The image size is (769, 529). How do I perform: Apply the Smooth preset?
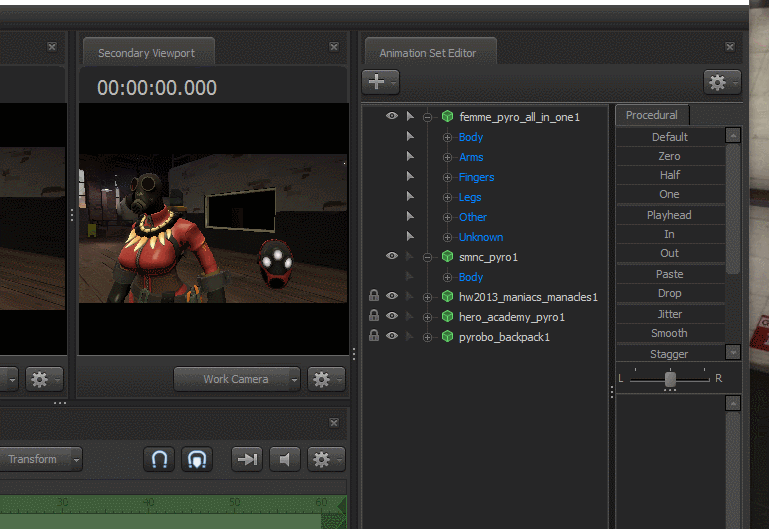670,333
